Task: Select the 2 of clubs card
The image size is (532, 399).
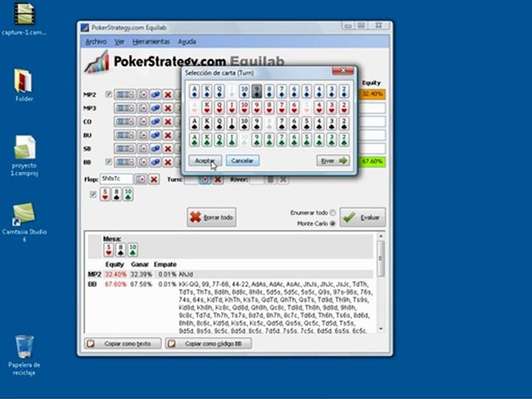Action: [x=344, y=140]
